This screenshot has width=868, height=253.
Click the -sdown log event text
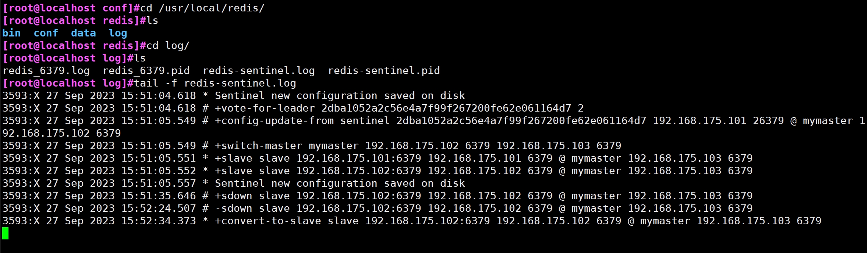pos(233,208)
